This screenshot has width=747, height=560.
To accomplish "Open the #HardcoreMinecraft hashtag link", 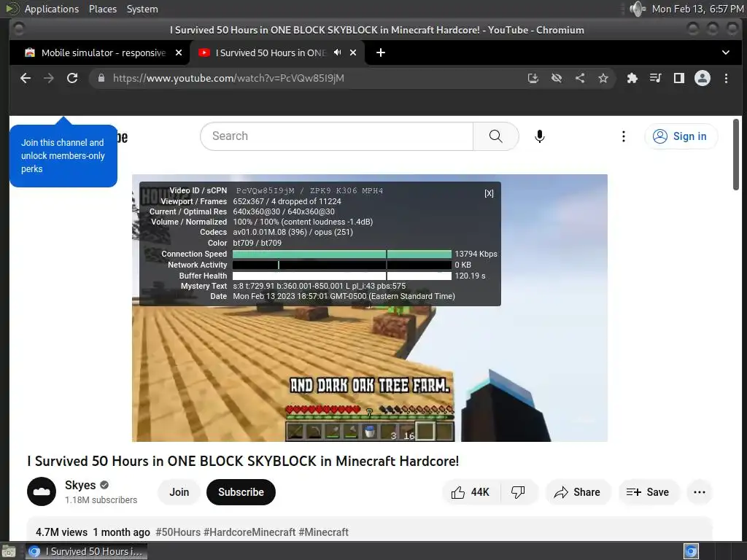I will click(x=249, y=532).
